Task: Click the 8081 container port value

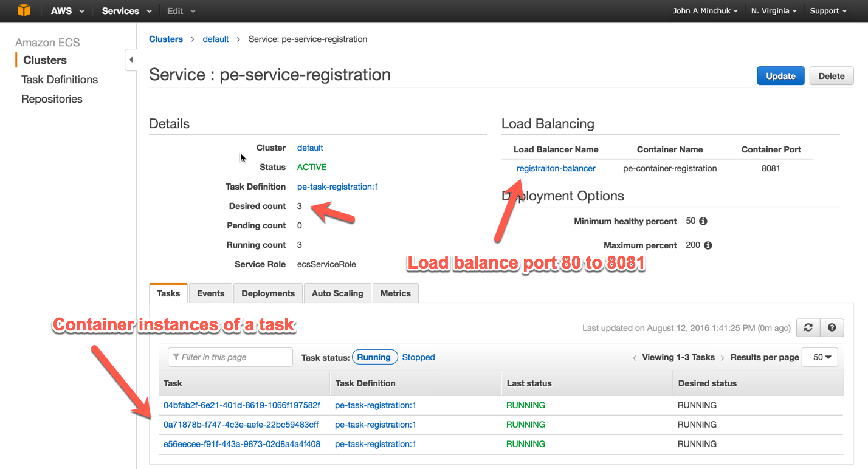Action: pyautogui.click(x=771, y=168)
